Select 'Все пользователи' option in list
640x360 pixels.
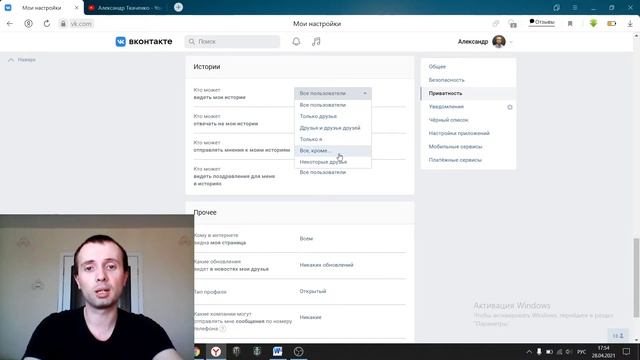333,105
